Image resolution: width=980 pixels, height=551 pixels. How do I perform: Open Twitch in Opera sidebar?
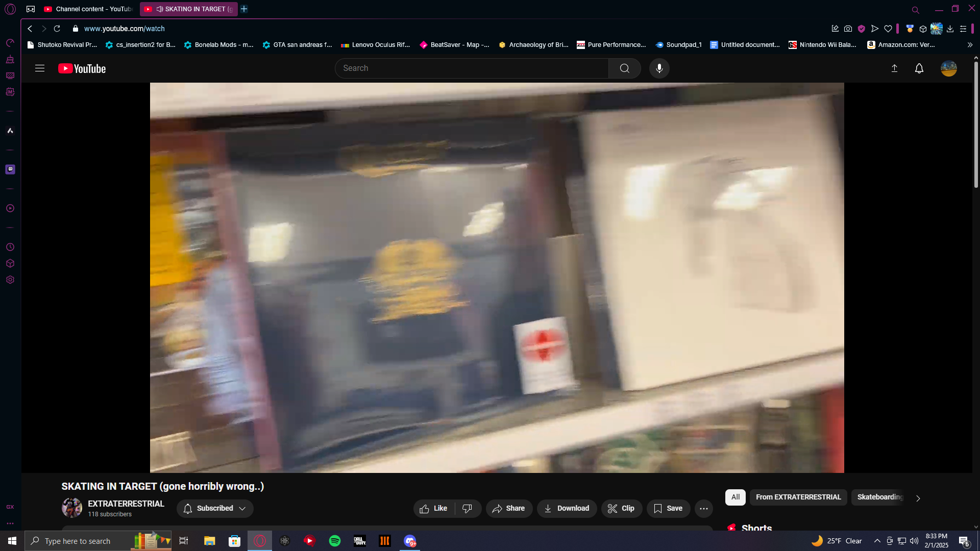(x=10, y=169)
